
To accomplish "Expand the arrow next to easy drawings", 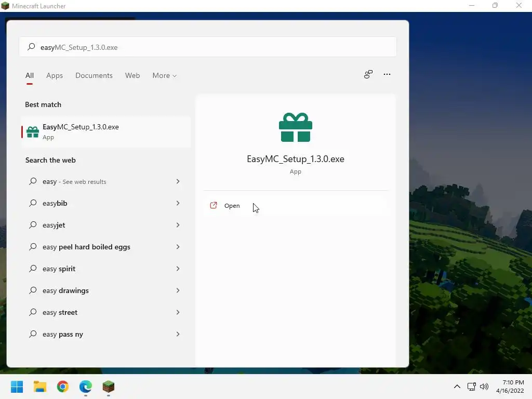I will [178, 290].
